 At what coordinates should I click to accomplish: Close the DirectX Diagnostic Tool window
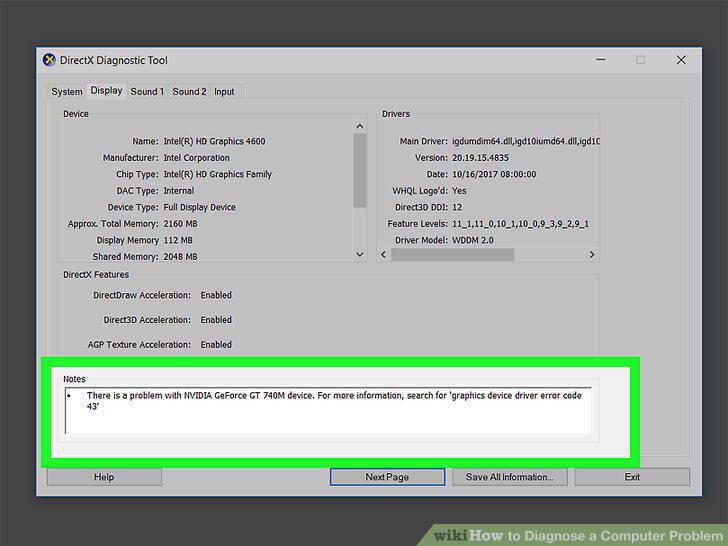pyautogui.click(x=681, y=60)
